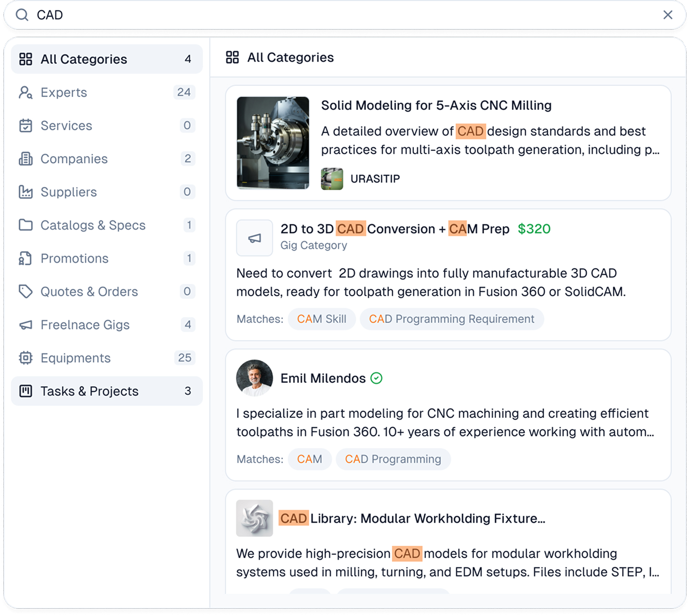690x616 pixels.
Task: Click the $320 gig price
Action: coord(534,229)
